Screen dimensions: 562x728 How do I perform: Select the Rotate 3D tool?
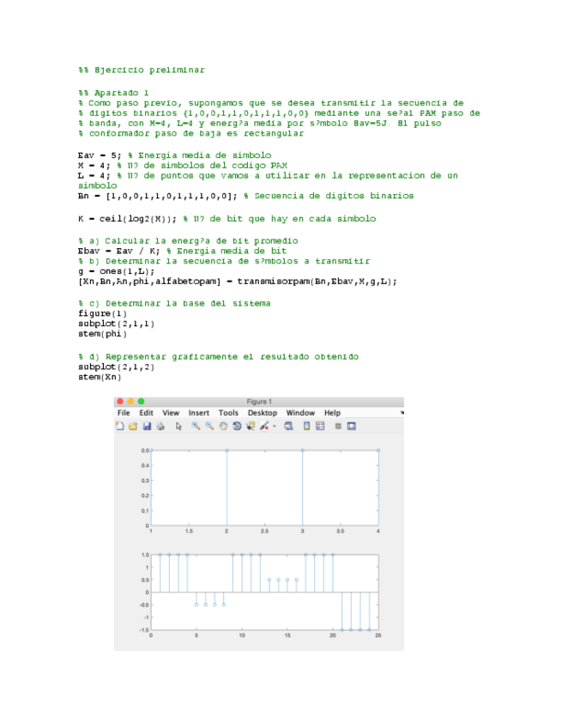pyautogui.click(x=236, y=425)
